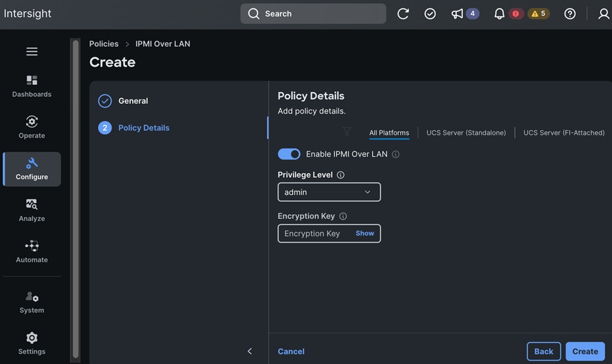Show Encryption Key info tooltip

(x=343, y=216)
